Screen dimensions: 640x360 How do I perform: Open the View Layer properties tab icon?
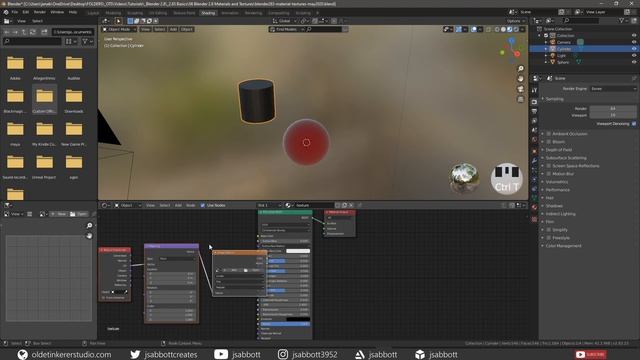click(534, 121)
